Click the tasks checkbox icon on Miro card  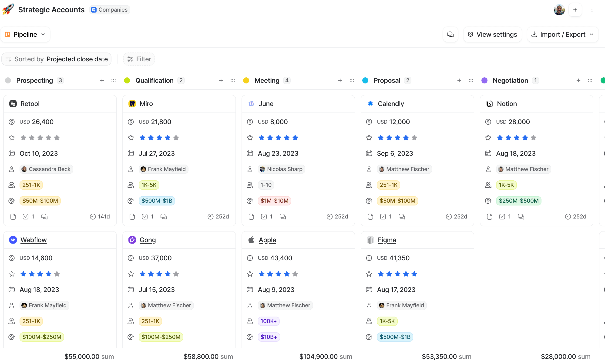pyautogui.click(x=145, y=217)
